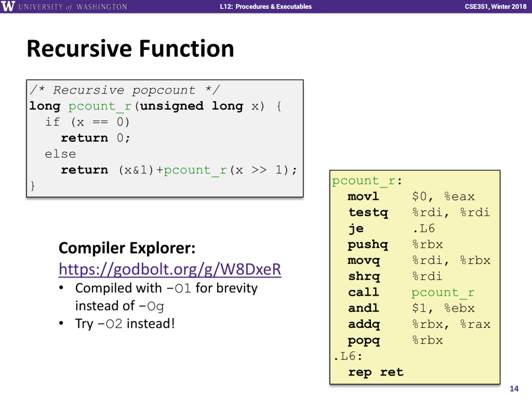532x399 pixels.
Task: Click the slide number 14
Action: 514,389
